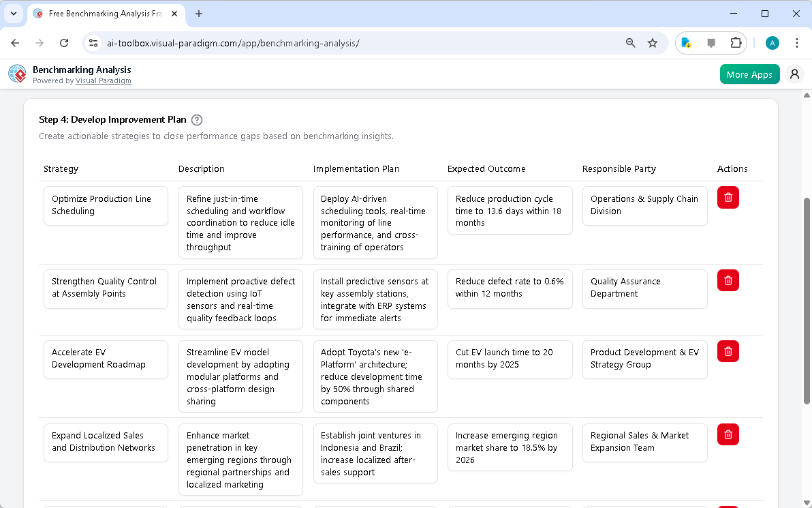The height and width of the screenshot is (508, 812).
Task: Bookmark this page with the star icon
Action: coord(653,42)
